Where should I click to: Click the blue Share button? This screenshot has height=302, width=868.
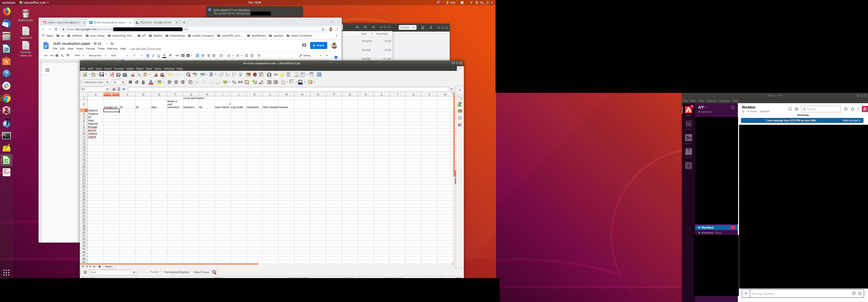click(318, 45)
